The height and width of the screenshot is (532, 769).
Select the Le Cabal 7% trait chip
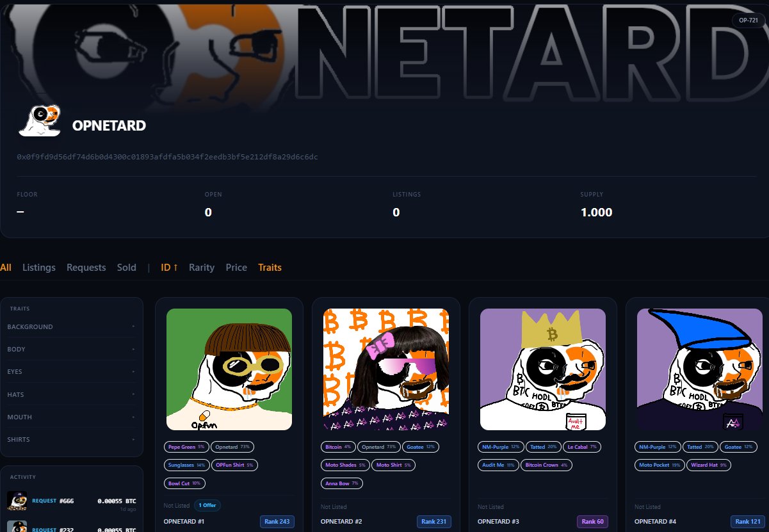click(582, 447)
